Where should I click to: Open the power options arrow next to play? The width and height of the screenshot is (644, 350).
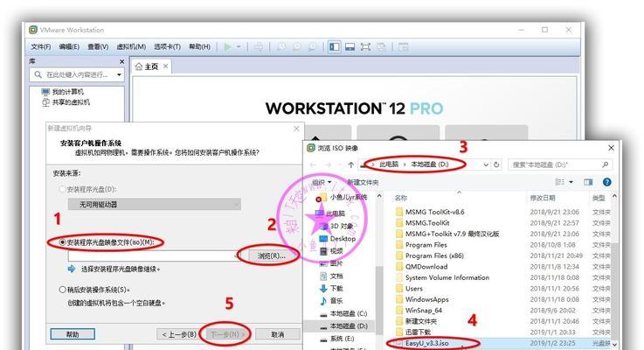[239, 47]
